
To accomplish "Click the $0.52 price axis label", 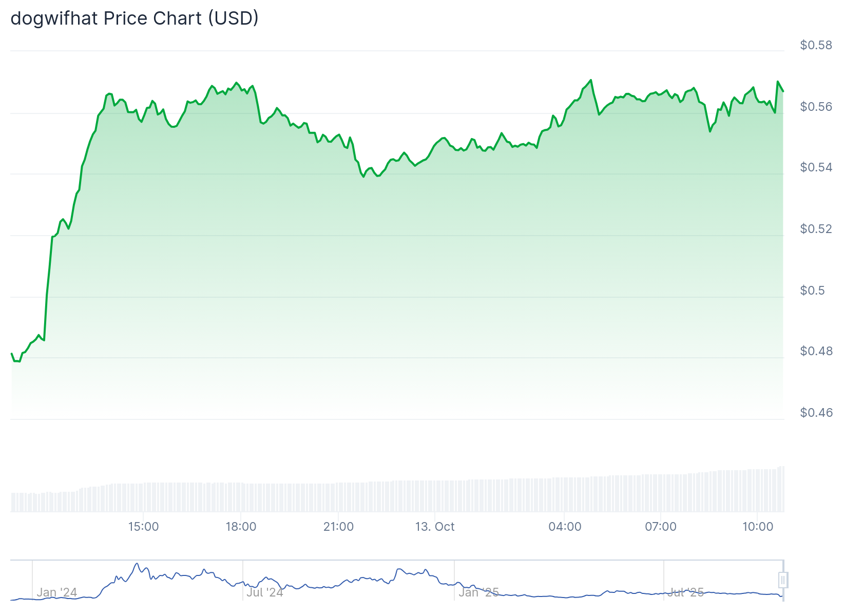I will click(x=816, y=229).
